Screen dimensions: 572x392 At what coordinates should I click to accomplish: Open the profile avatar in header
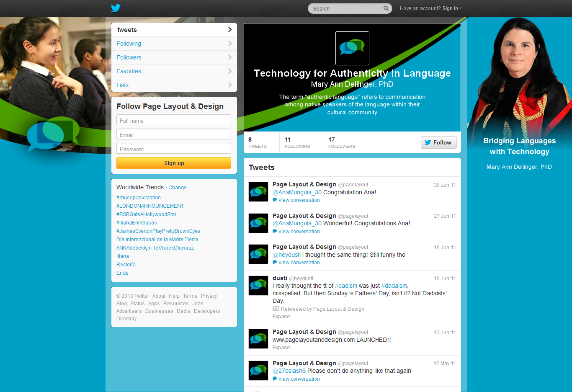click(x=352, y=48)
